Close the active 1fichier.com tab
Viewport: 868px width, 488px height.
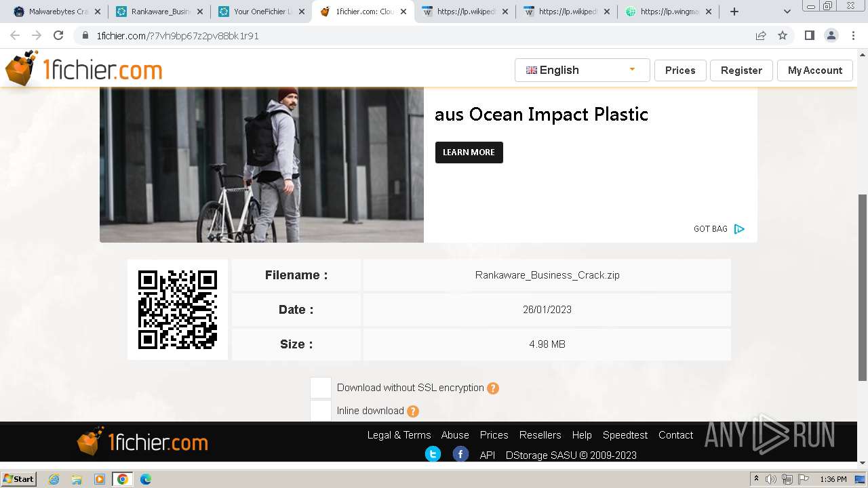403,12
